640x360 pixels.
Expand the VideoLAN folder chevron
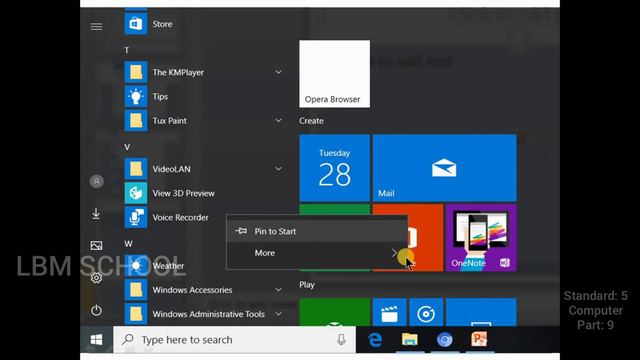click(278, 169)
